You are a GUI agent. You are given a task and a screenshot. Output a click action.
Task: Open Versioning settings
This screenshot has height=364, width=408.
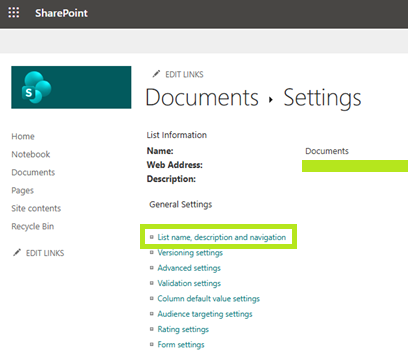pyautogui.click(x=190, y=253)
